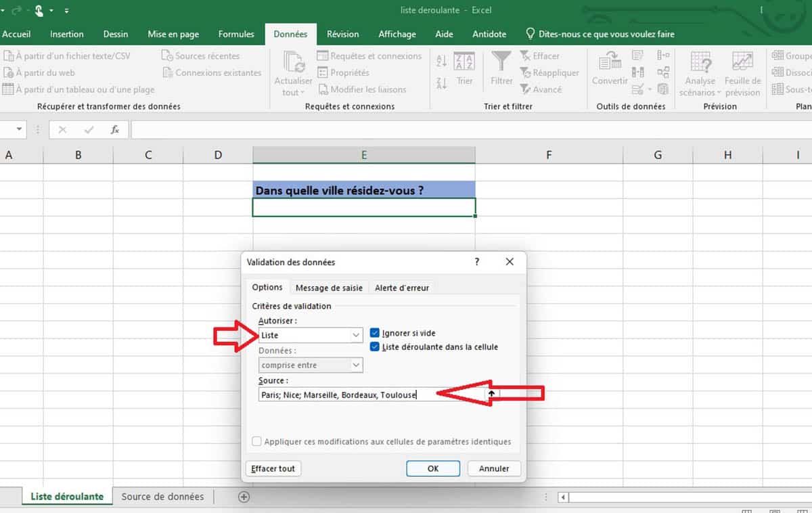The image size is (812, 513).
Task: Open the 'Autoriser' Liste combo box
Action: pyautogui.click(x=311, y=335)
